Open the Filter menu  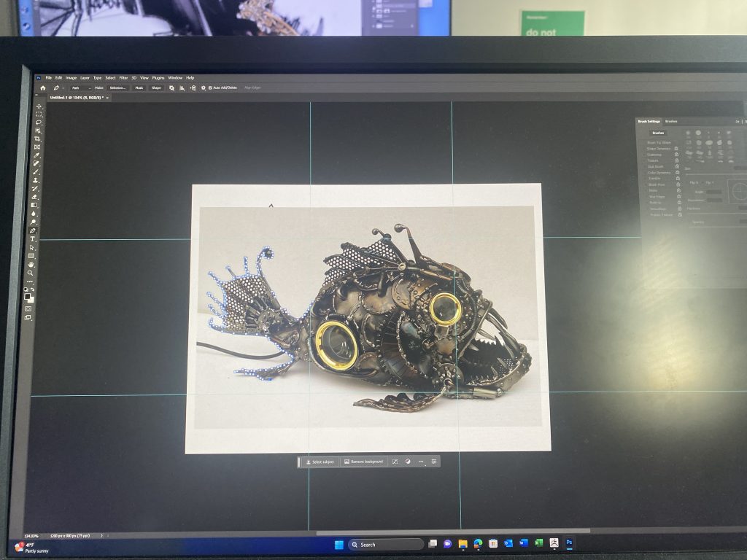[x=123, y=77]
